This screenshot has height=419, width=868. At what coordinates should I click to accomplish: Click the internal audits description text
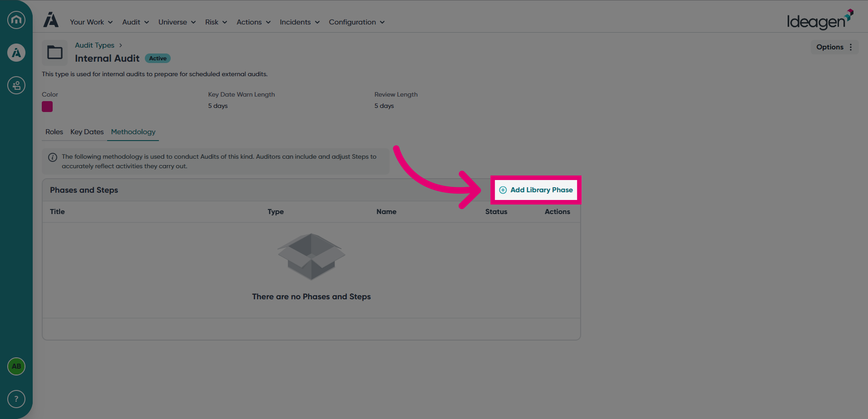tap(155, 74)
